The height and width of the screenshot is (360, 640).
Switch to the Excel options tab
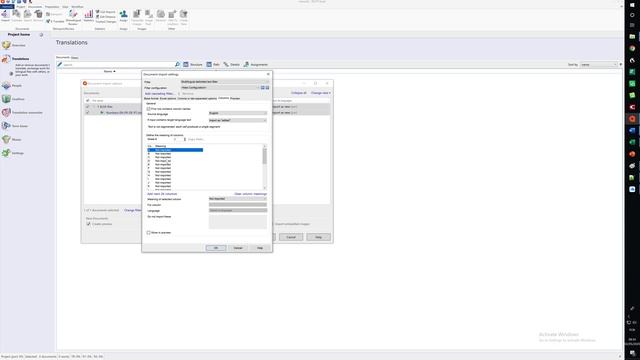(x=168, y=98)
